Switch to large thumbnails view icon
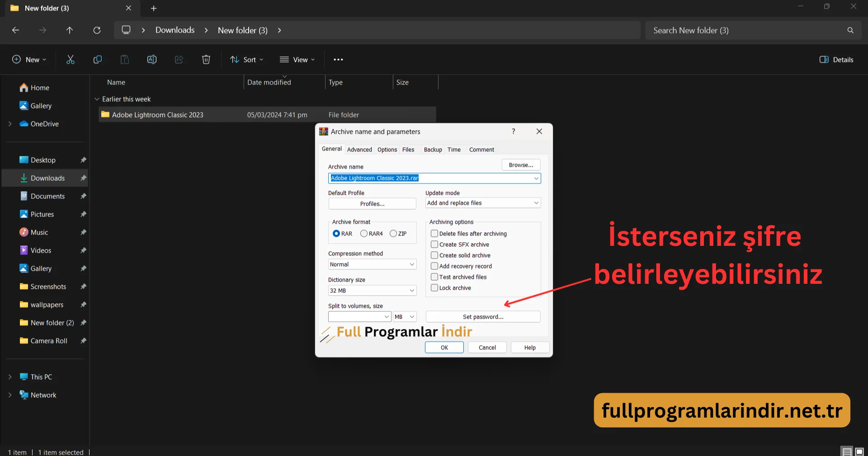Screen dimensions: 868x456 click(859, 451)
